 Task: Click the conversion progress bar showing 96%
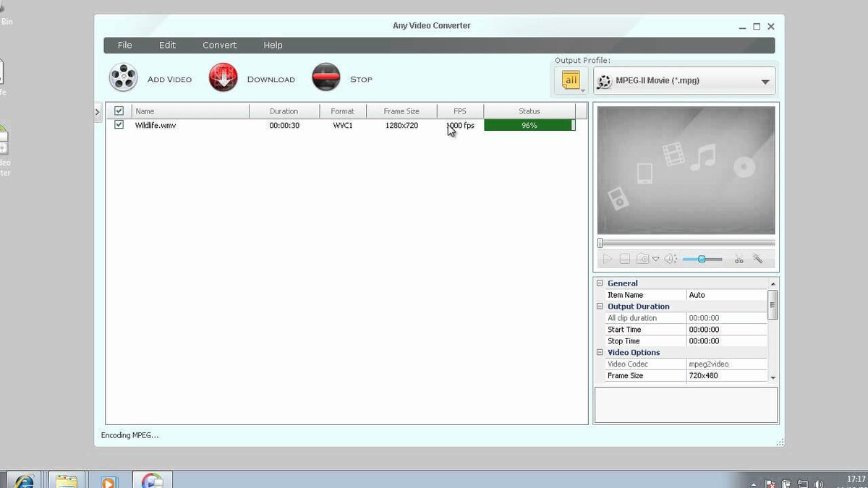[529, 125]
